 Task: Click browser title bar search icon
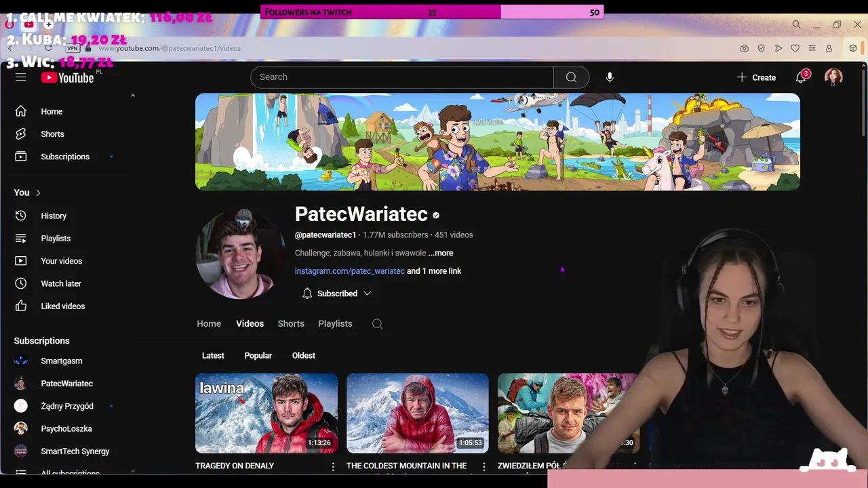click(x=796, y=24)
